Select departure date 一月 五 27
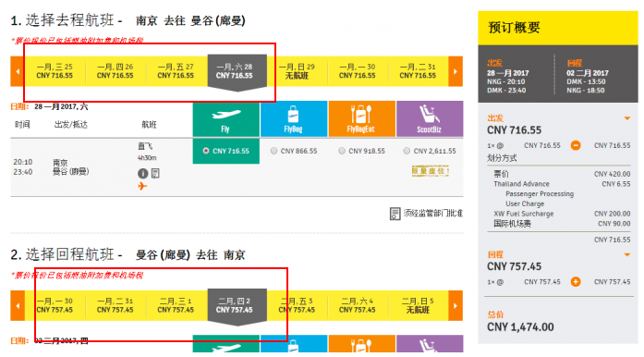Viewport: 644px width, 357px height. click(x=176, y=71)
